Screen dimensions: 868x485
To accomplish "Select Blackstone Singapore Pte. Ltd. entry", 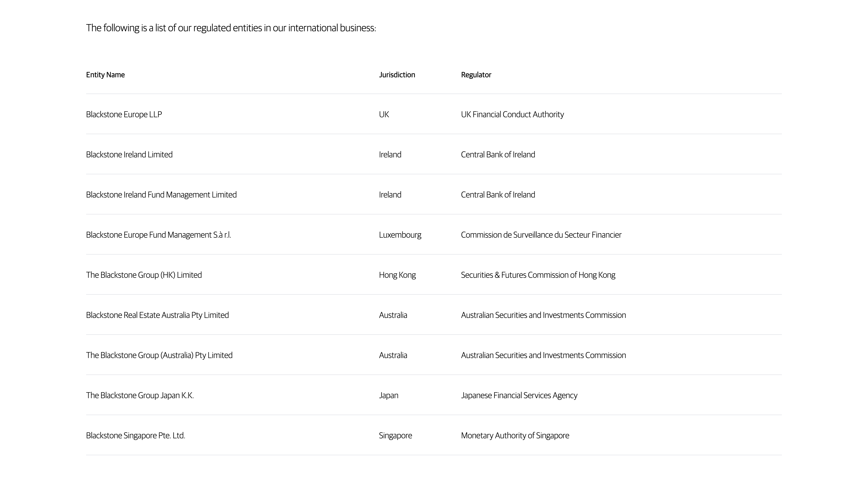I will pos(136,436).
